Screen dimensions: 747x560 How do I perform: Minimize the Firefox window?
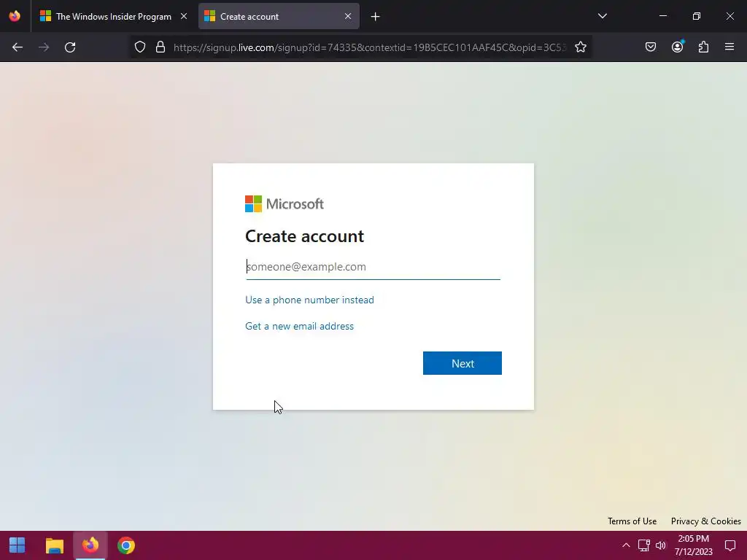tap(662, 16)
